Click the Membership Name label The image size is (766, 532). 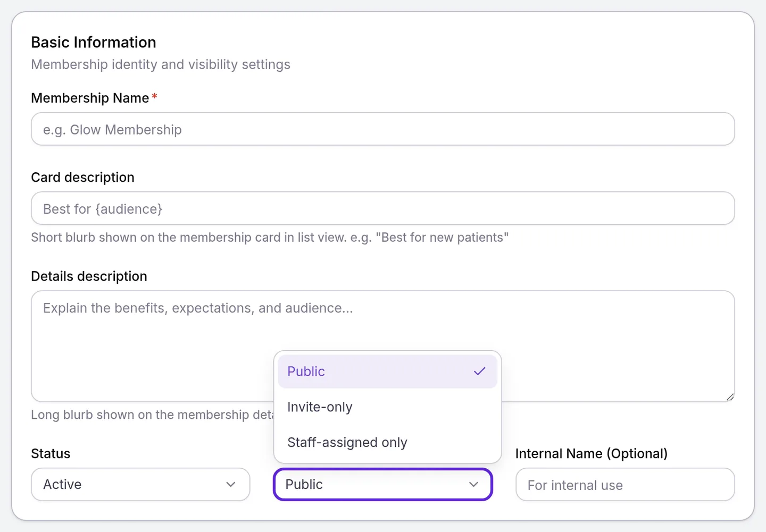90,98
